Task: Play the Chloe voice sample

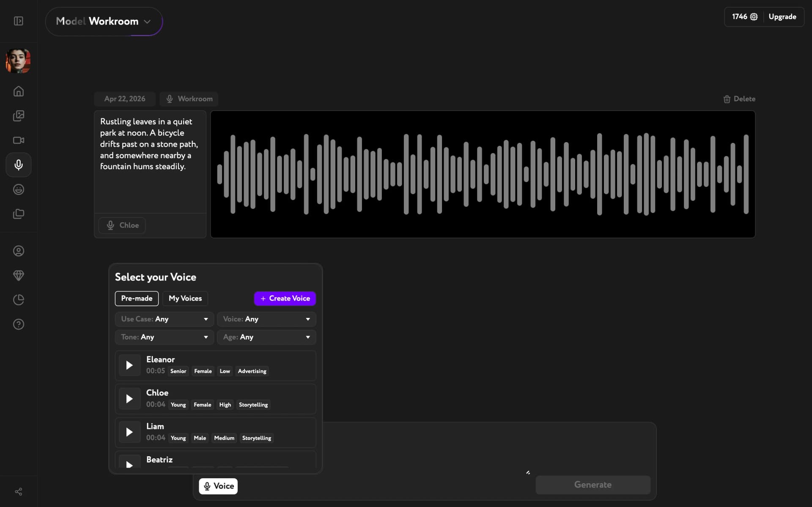Action: pyautogui.click(x=129, y=398)
